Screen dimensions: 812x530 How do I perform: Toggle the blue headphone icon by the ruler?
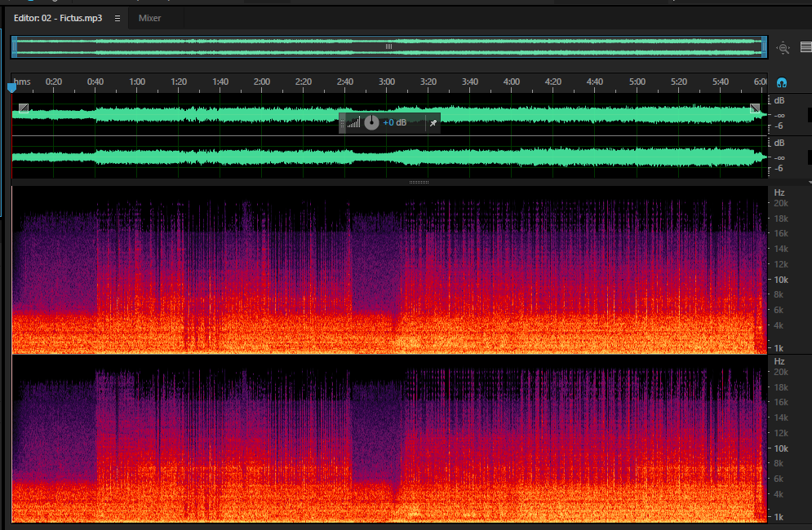[x=782, y=82]
